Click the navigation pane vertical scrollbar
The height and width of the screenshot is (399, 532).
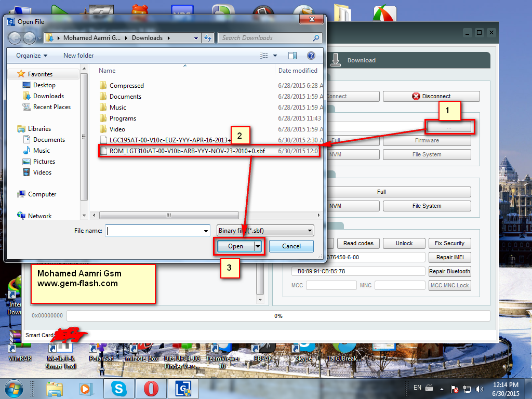(x=84, y=137)
